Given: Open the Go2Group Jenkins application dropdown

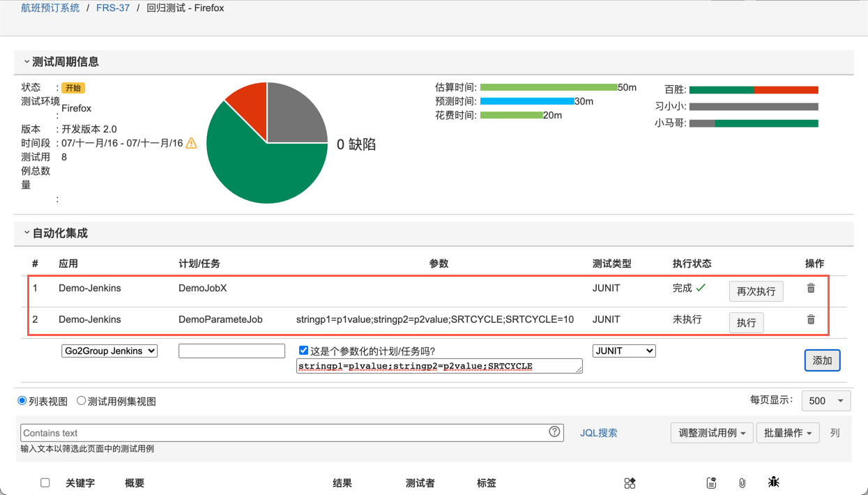Looking at the screenshot, I should click(109, 351).
